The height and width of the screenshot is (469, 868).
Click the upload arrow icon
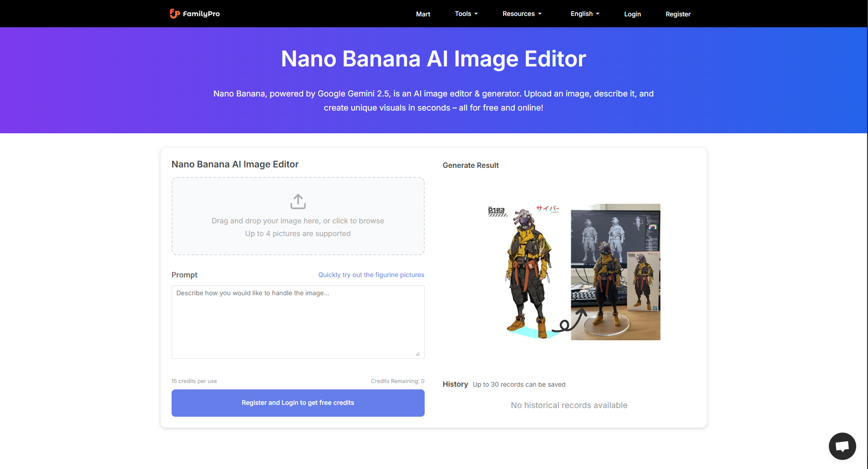tap(298, 201)
